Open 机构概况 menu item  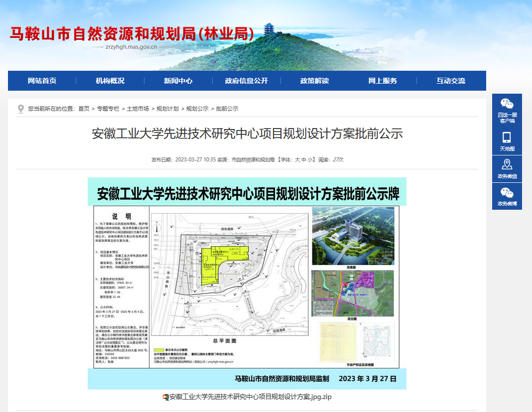click(x=110, y=81)
